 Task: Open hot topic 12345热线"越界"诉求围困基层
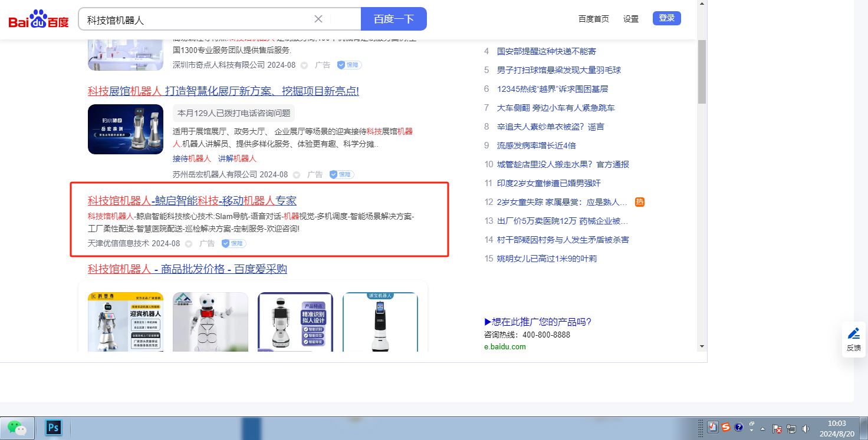pyautogui.click(x=553, y=89)
